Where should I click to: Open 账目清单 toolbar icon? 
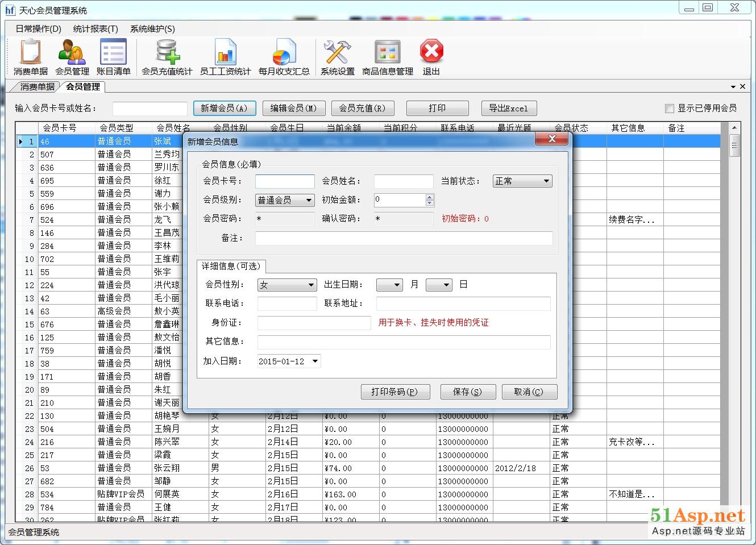pos(113,52)
